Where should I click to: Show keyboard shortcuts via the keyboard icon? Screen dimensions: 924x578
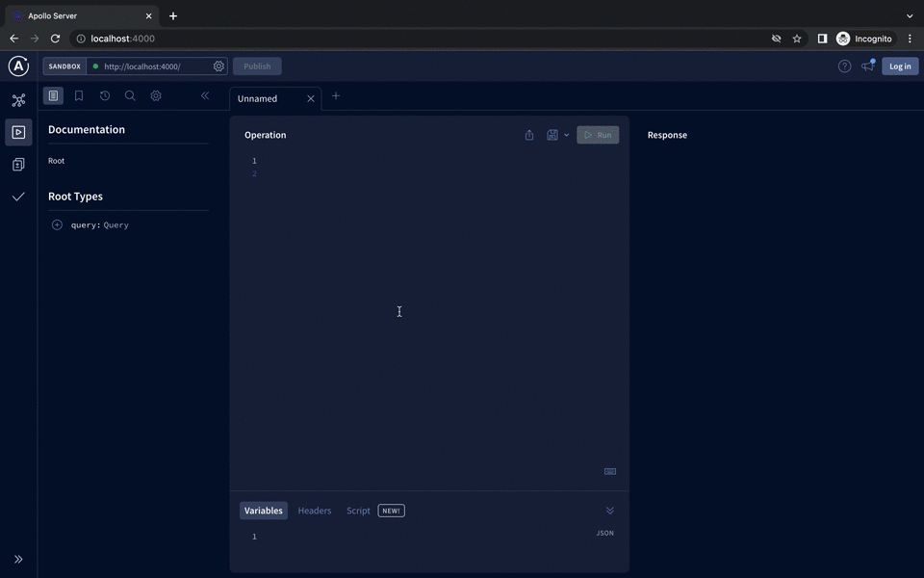point(609,471)
